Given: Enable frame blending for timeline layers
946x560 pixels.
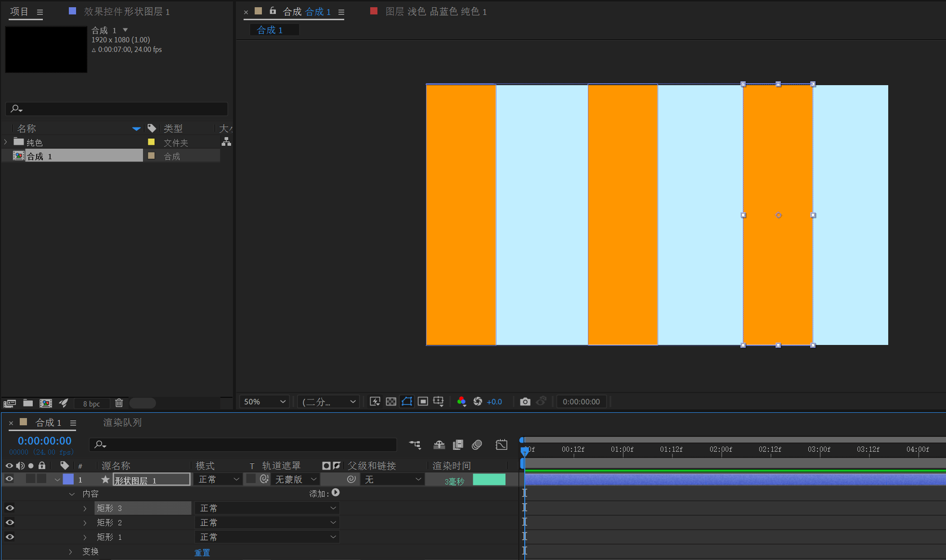Looking at the screenshot, I should coord(458,445).
